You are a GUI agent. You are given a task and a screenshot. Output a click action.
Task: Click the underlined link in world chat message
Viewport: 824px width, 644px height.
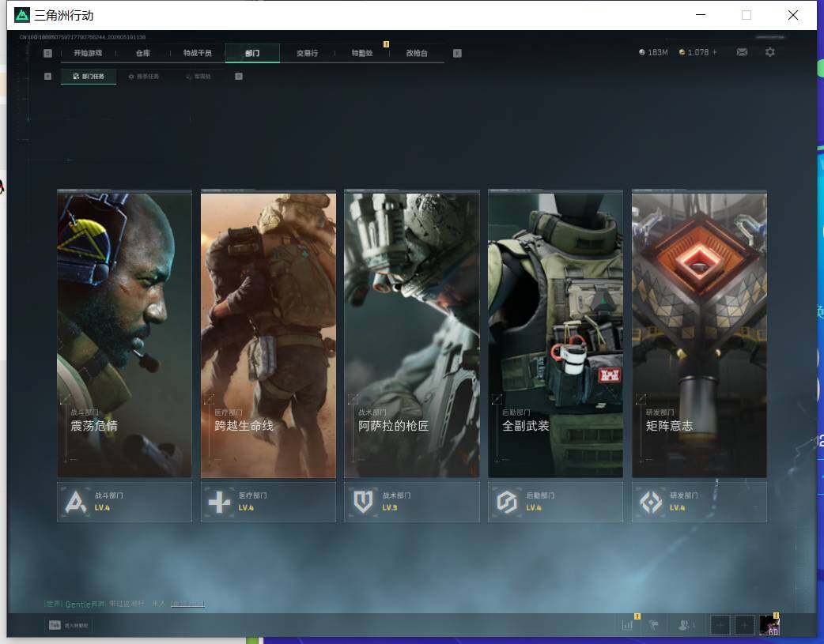tap(187, 604)
